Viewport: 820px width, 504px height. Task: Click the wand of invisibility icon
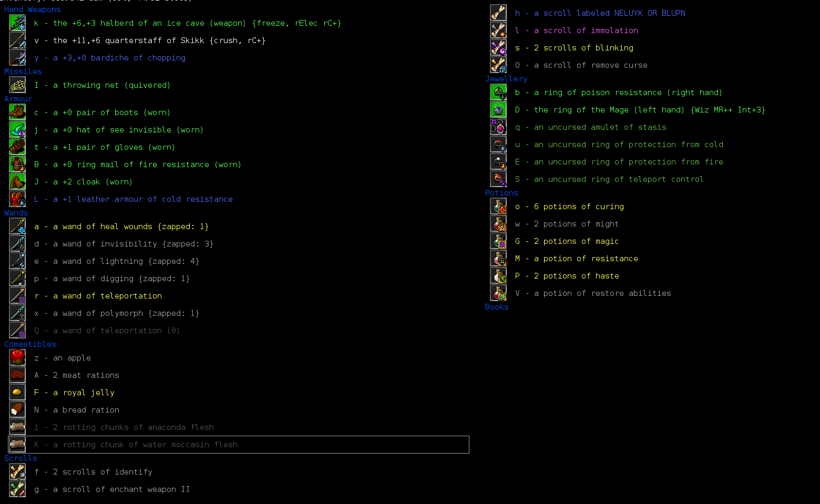[x=17, y=244]
